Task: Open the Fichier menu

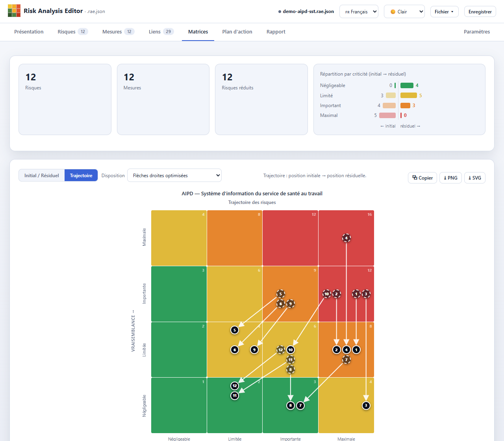Action: (x=444, y=12)
